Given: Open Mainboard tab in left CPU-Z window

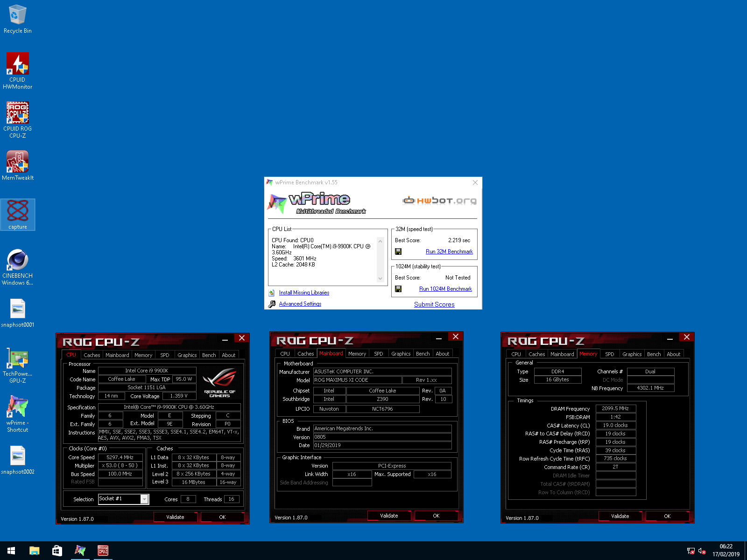Looking at the screenshot, I should [117, 355].
